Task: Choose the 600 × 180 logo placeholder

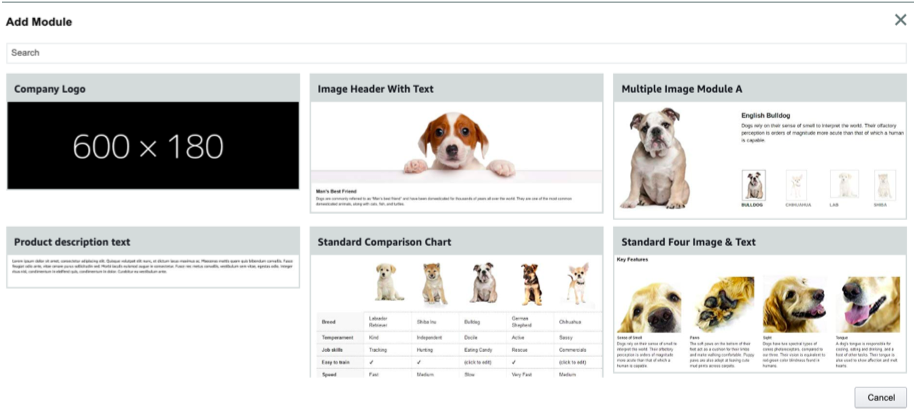Action: click(x=153, y=146)
